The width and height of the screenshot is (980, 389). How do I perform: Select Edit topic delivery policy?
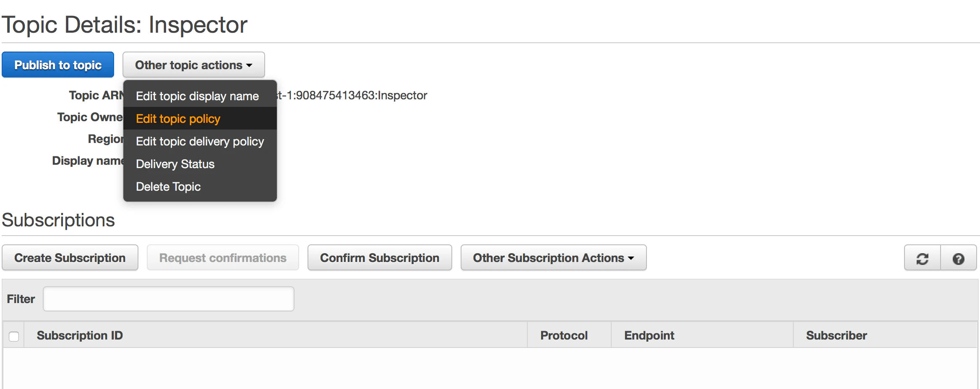coord(200,141)
